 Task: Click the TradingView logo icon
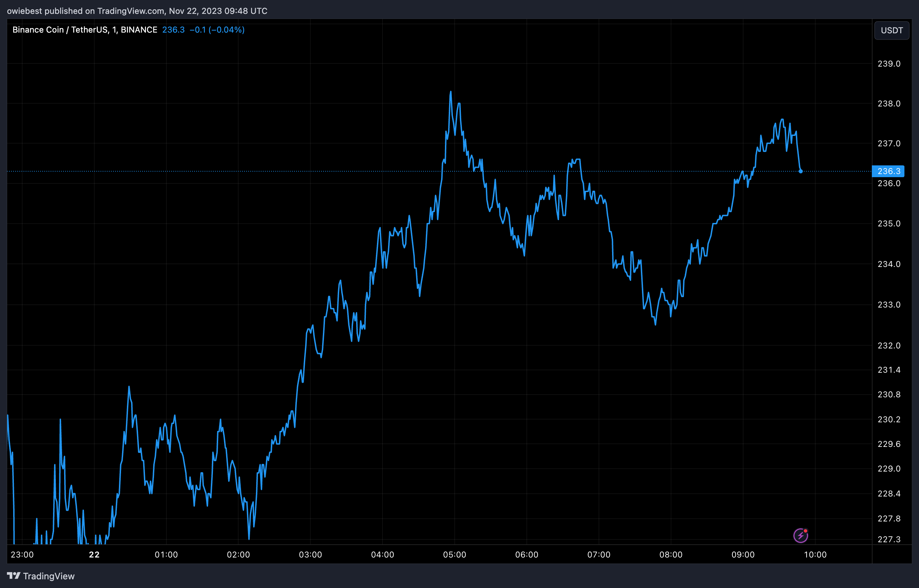point(14,576)
